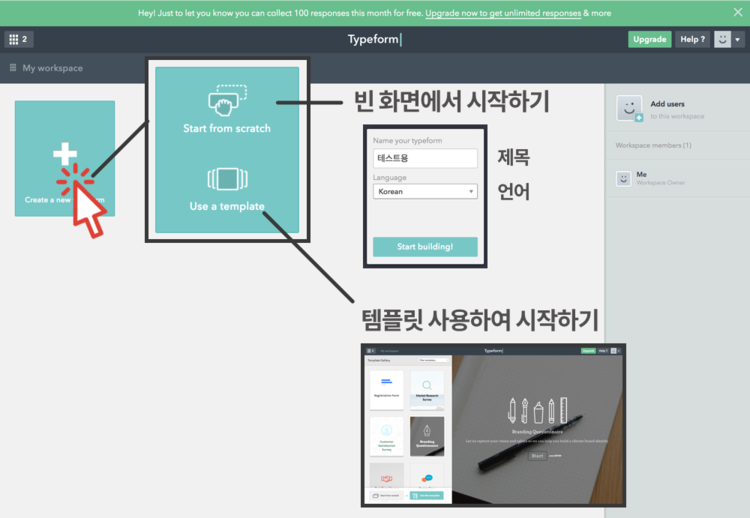750x518 pixels.
Task: Open the Help ? menu
Action: point(692,39)
